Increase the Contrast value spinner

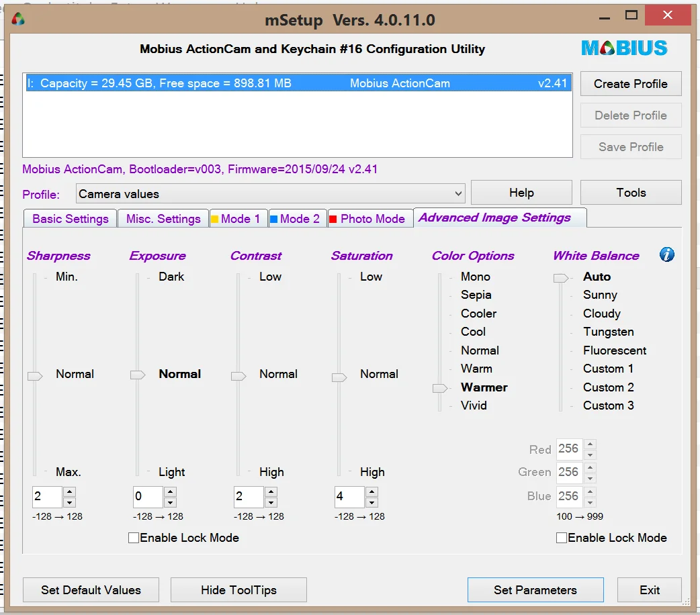pos(271,491)
